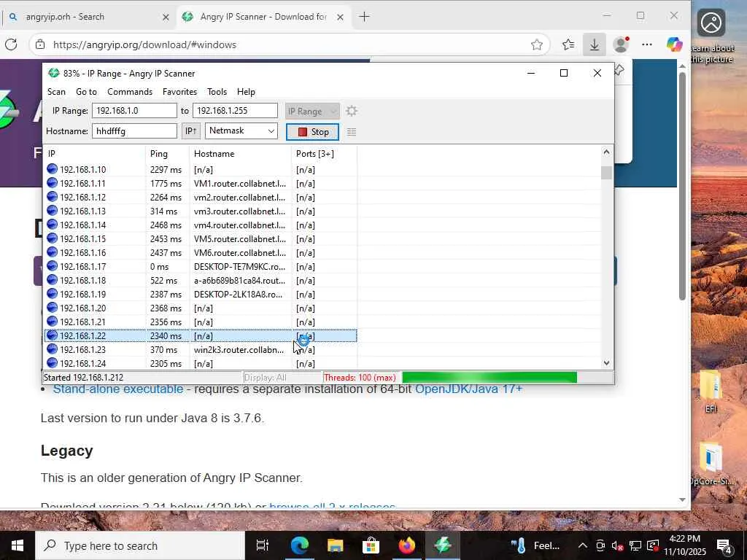Click the green scan progress bar
The image size is (747, 560).
pyautogui.click(x=489, y=378)
